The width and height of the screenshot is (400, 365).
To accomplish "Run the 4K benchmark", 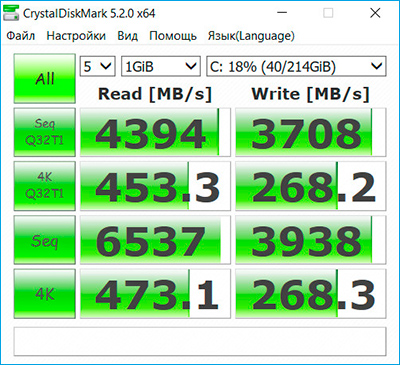I will [x=45, y=294].
